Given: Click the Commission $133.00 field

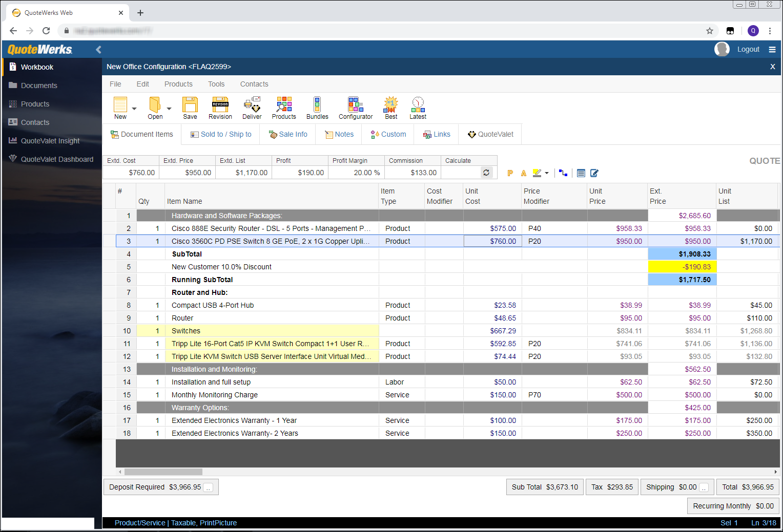Looking at the screenshot, I should [x=413, y=173].
